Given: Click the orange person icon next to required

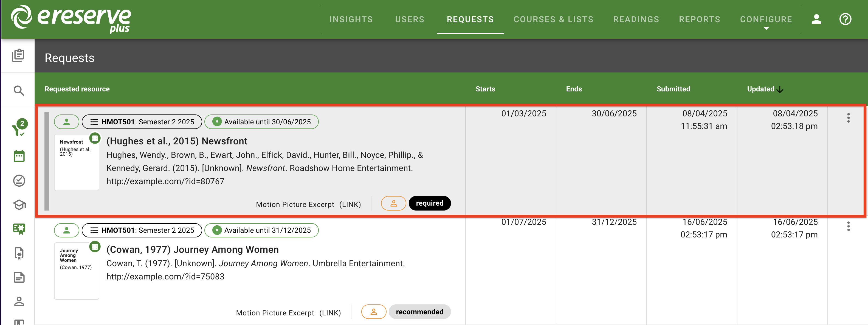Looking at the screenshot, I should click(x=393, y=203).
